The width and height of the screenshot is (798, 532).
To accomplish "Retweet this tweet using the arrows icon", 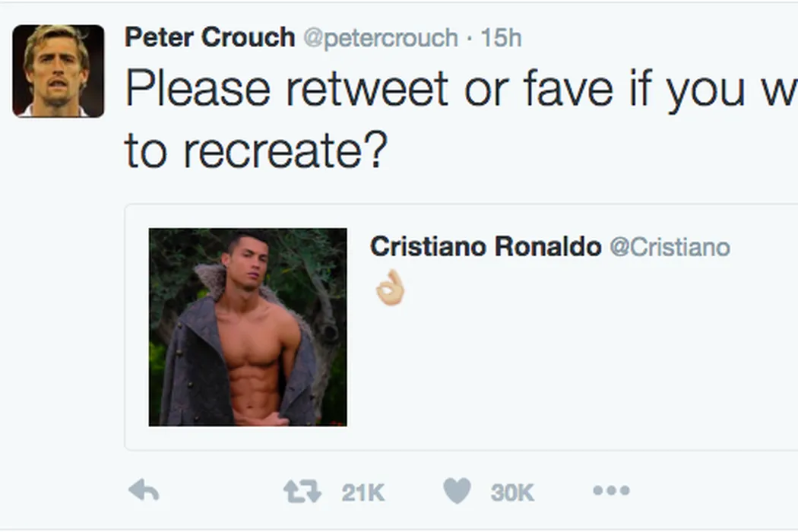I will pyautogui.click(x=302, y=492).
